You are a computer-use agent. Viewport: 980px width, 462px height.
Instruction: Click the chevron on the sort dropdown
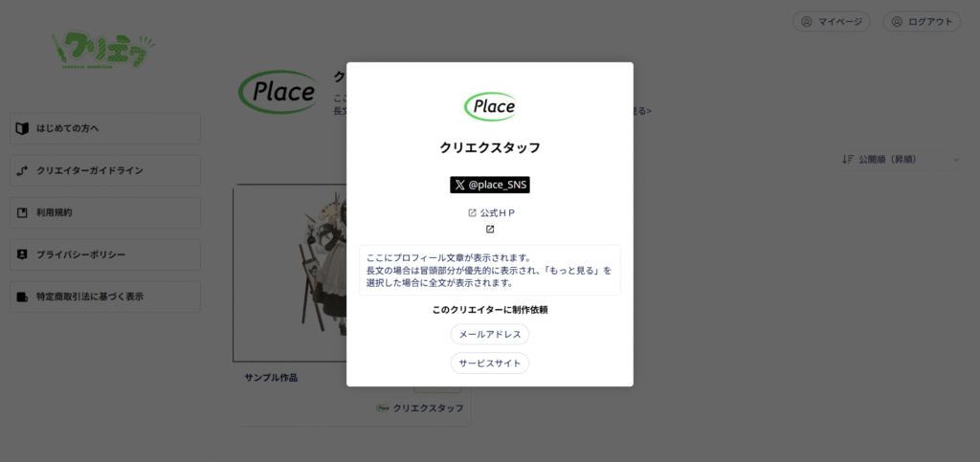956,160
